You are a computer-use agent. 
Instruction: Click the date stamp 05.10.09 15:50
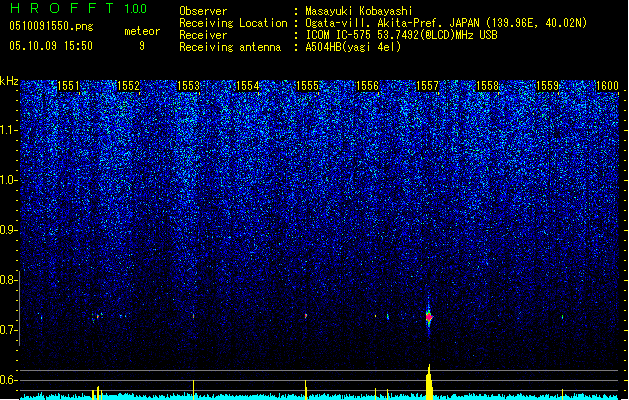[x=51, y=46]
